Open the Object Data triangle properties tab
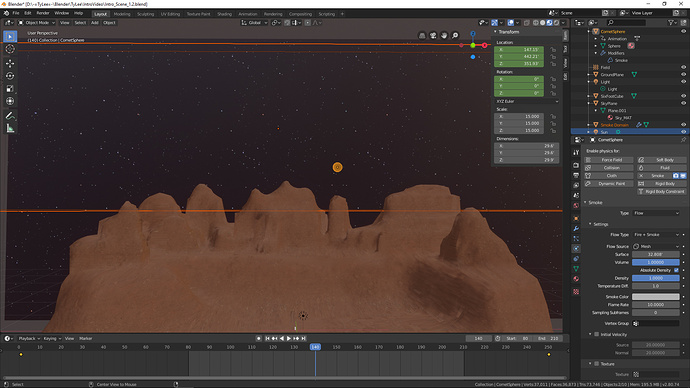Image resolution: width=690 pixels, height=388 pixels. pyautogui.click(x=576, y=269)
